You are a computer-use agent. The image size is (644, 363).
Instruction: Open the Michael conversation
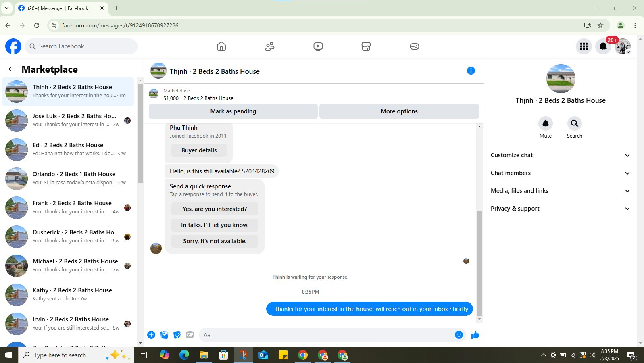pos(68,266)
